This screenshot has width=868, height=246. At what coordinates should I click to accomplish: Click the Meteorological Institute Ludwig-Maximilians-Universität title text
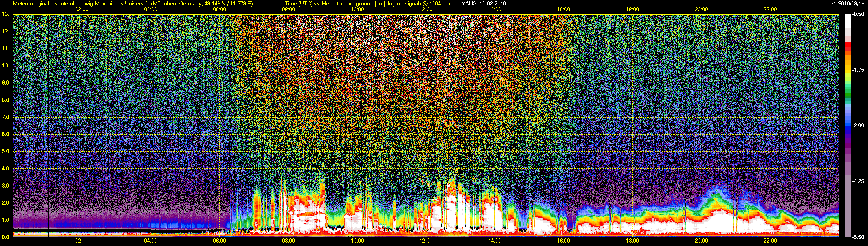134,4
